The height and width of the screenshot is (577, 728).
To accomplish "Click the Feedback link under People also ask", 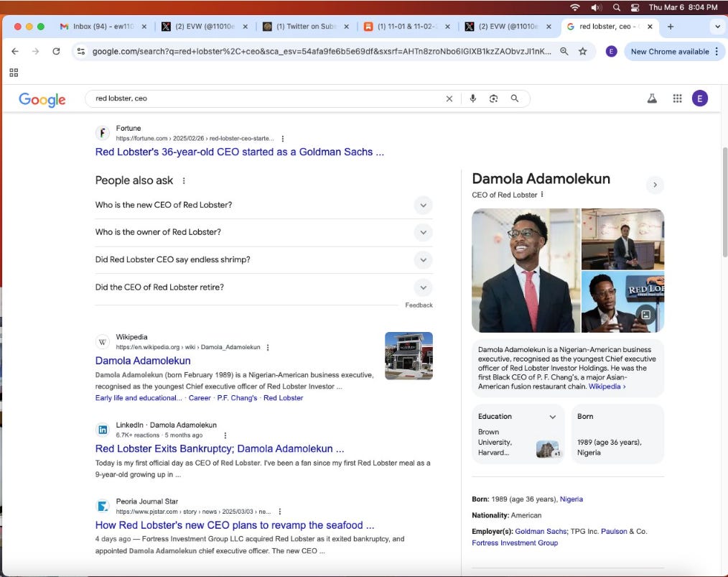I will [419, 305].
